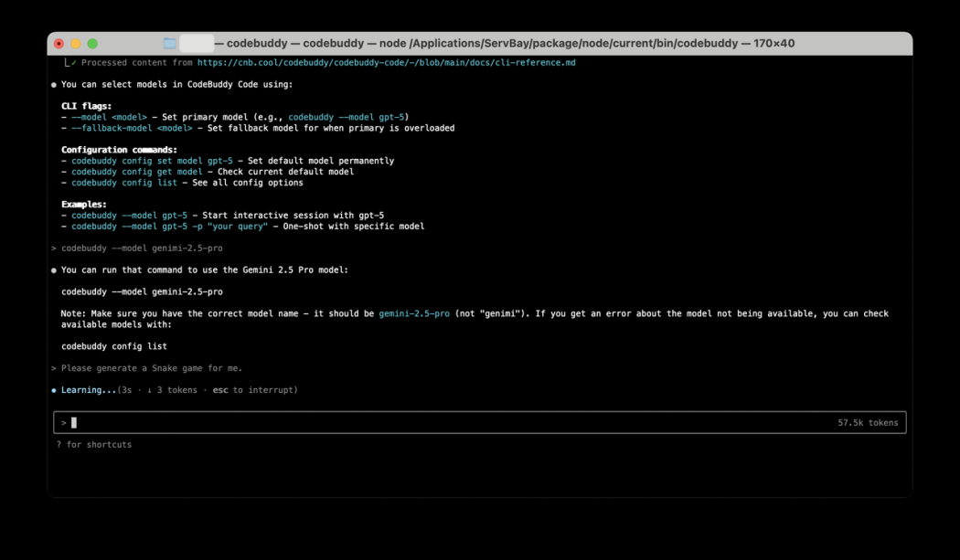Screen dimensions: 960x560
Task: Click the "esc to interrupt" hint
Action: [255, 390]
